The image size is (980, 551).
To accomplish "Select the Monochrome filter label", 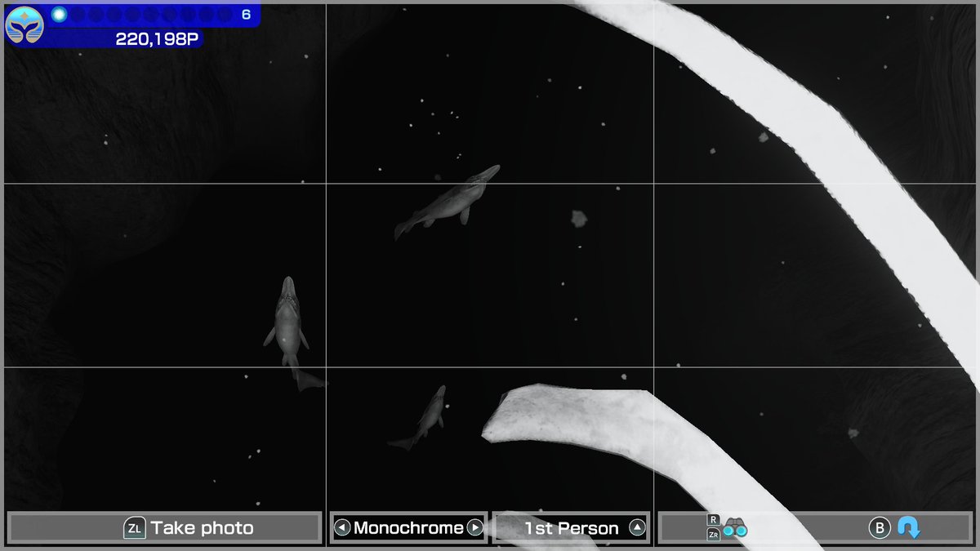I will tap(408, 528).
